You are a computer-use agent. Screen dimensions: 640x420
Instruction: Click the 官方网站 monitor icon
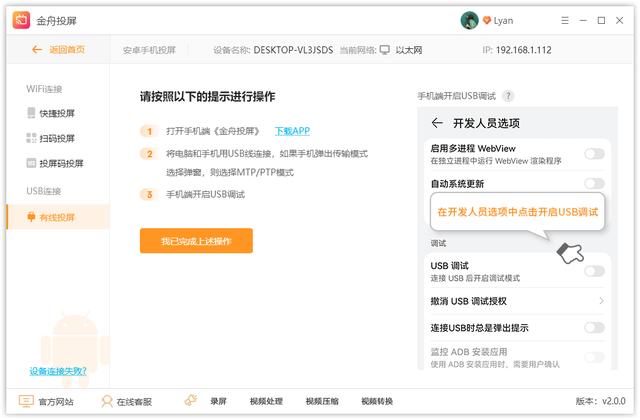click(26, 401)
